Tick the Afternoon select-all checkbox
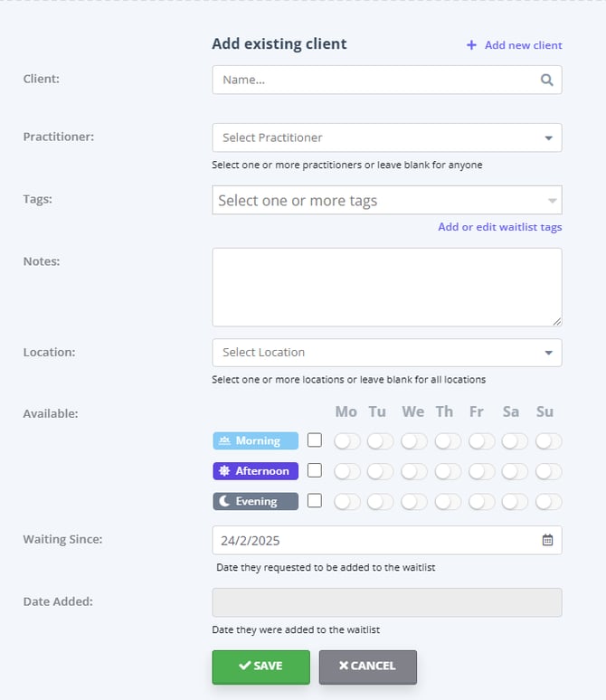Image resolution: width=606 pixels, height=700 pixels. (315, 470)
